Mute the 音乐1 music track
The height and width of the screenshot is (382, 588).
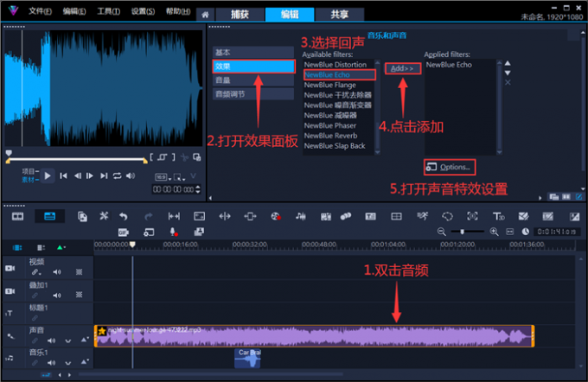point(54,363)
